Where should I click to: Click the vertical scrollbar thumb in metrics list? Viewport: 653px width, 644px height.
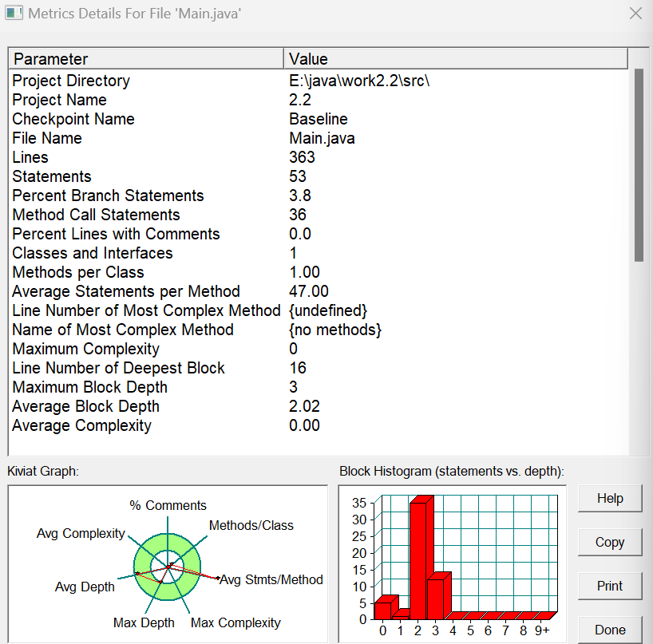click(639, 165)
